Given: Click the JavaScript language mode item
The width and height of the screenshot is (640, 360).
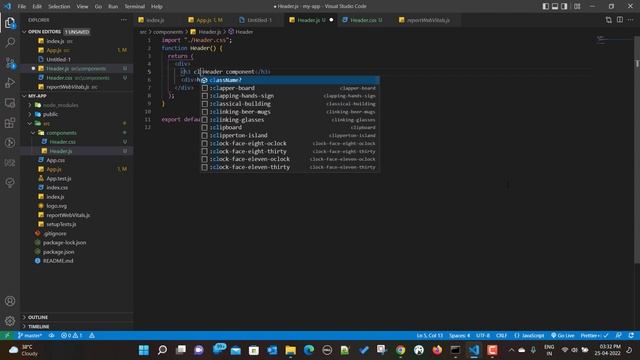Looking at the screenshot, I should pos(529,336).
